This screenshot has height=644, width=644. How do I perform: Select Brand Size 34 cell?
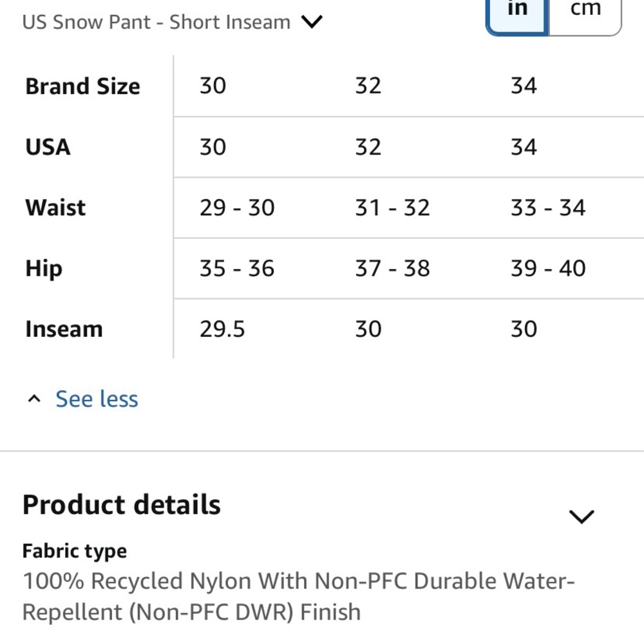click(x=524, y=86)
